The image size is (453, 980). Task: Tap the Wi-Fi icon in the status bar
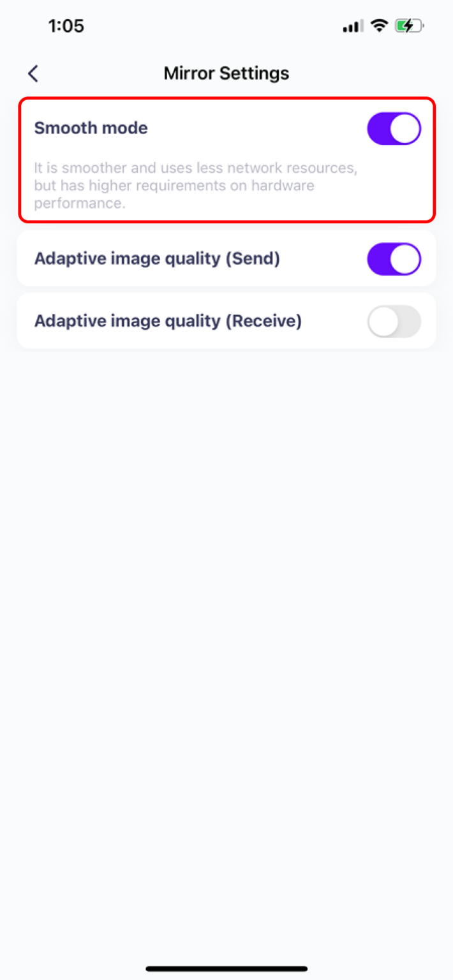point(379,26)
